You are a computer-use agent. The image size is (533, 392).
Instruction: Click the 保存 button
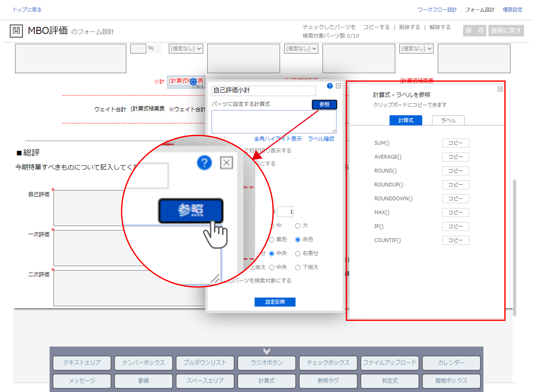pos(474,31)
